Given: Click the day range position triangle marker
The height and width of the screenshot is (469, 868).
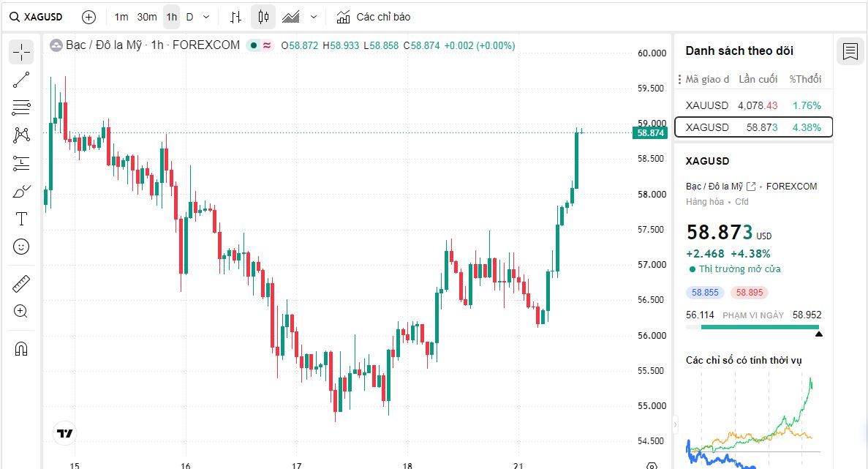Looking at the screenshot, I should click(819, 334).
